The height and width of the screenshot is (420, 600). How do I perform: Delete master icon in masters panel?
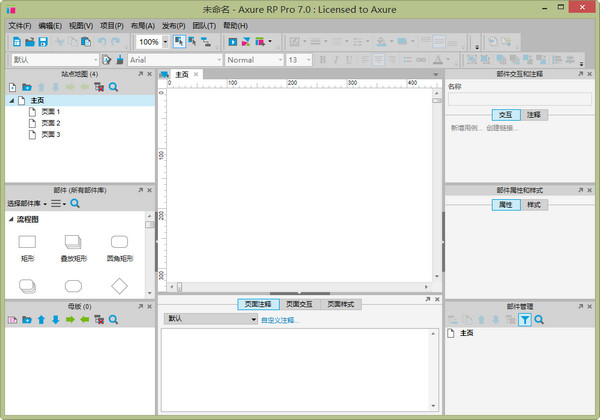pos(99,320)
